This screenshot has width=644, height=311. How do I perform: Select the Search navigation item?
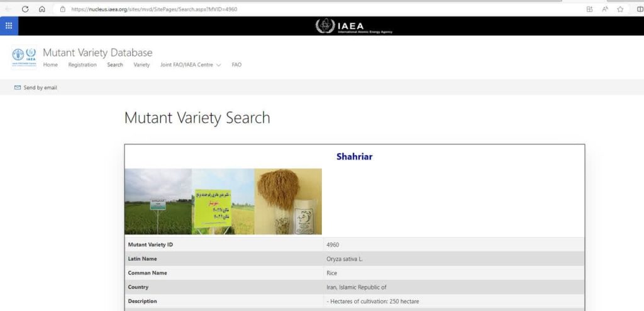tap(115, 65)
